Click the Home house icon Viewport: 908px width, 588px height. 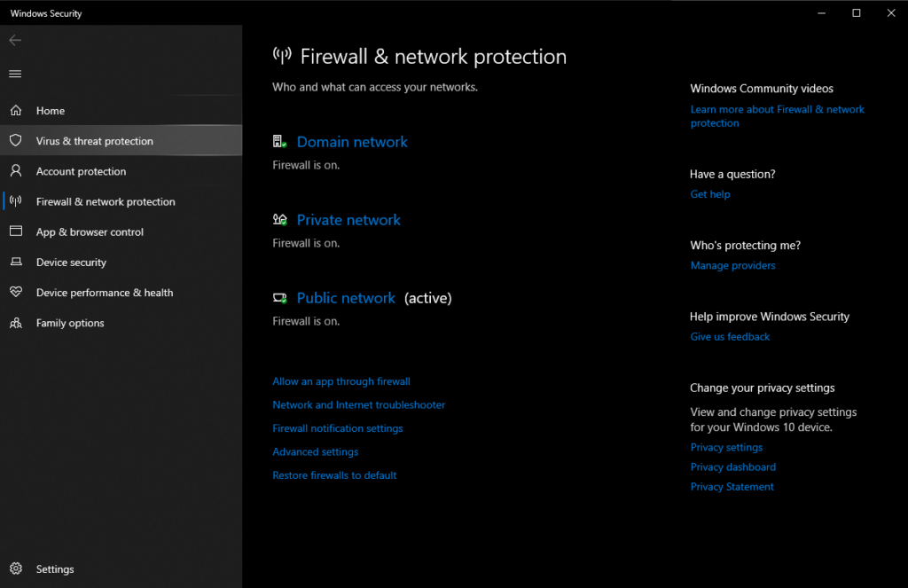[16, 110]
